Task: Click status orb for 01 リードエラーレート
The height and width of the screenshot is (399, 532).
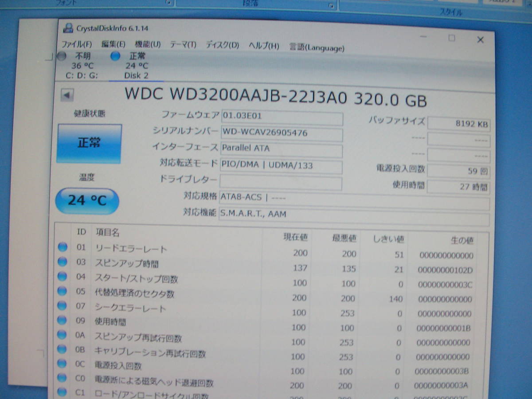Action: [63, 247]
